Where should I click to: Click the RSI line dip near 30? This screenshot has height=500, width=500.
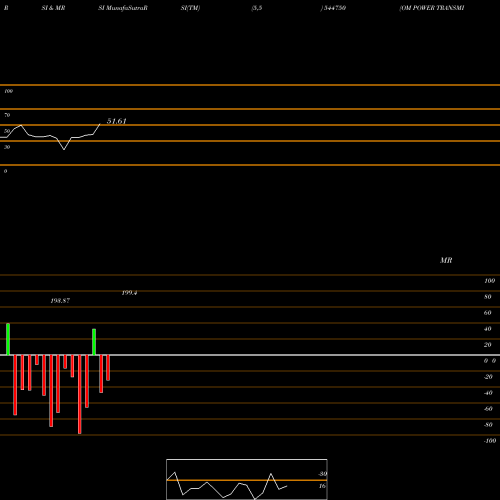(x=64, y=149)
